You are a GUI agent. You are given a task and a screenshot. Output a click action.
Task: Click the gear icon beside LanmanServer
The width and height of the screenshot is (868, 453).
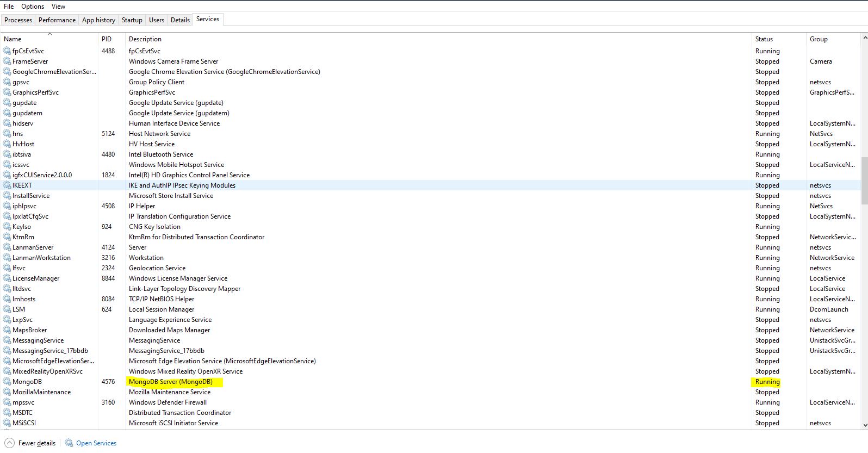pos(7,247)
